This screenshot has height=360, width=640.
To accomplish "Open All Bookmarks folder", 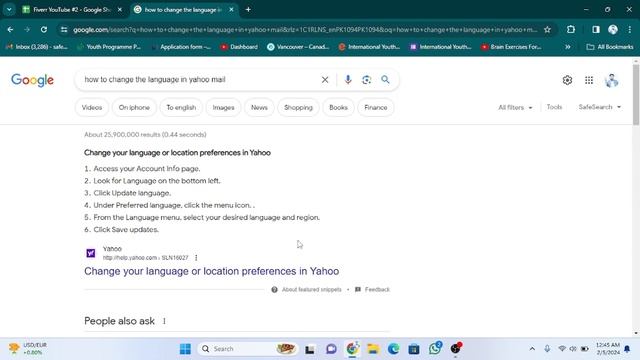I will [x=610, y=47].
